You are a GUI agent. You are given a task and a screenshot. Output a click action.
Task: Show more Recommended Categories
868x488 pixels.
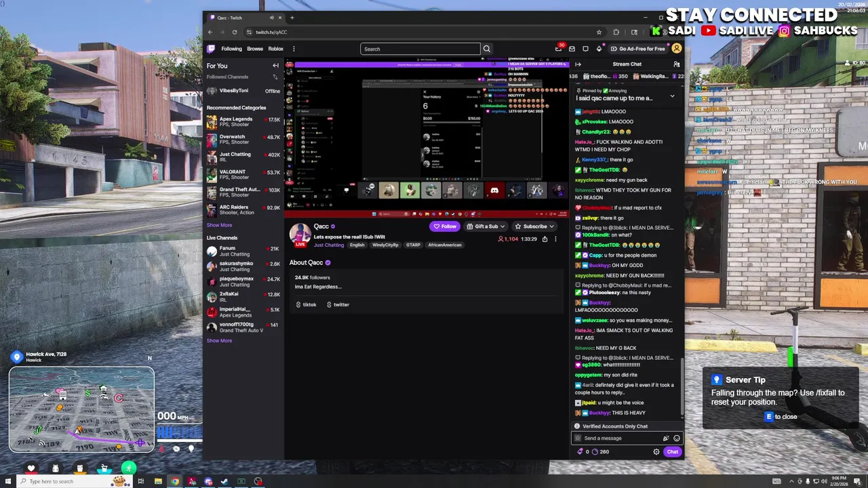[219, 225]
